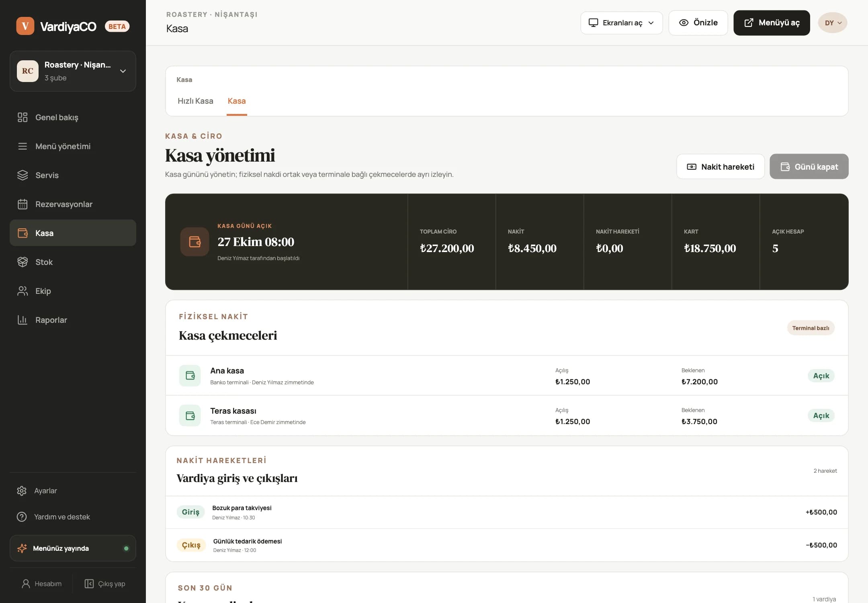Image resolution: width=868 pixels, height=603 pixels.
Task: Click the VardiyaCO logo icon
Action: pyautogui.click(x=25, y=26)
